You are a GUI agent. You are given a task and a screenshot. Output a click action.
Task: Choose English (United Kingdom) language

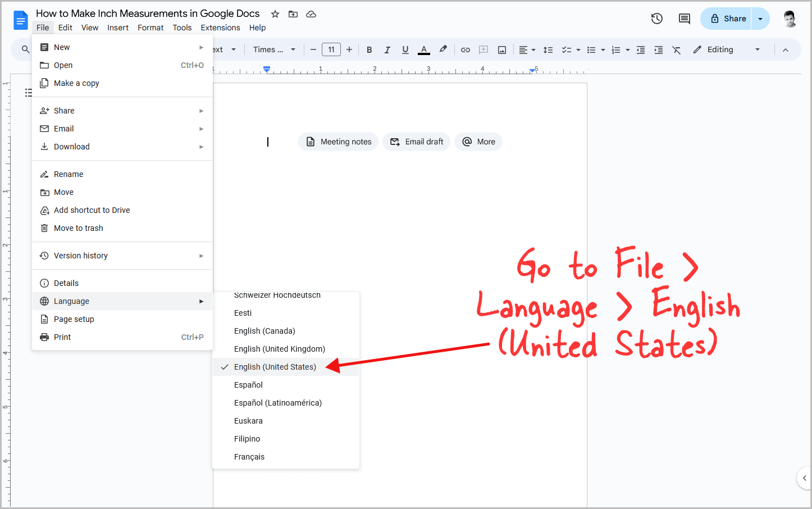[x=286, y=349]
